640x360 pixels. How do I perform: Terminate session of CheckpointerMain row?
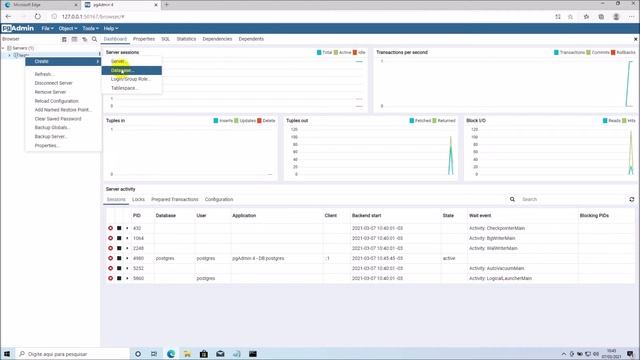[110, 228]
